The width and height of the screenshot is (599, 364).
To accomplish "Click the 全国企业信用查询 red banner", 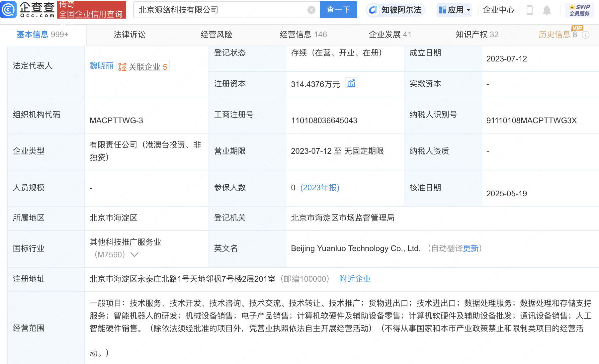I will (x=91, y=10).
